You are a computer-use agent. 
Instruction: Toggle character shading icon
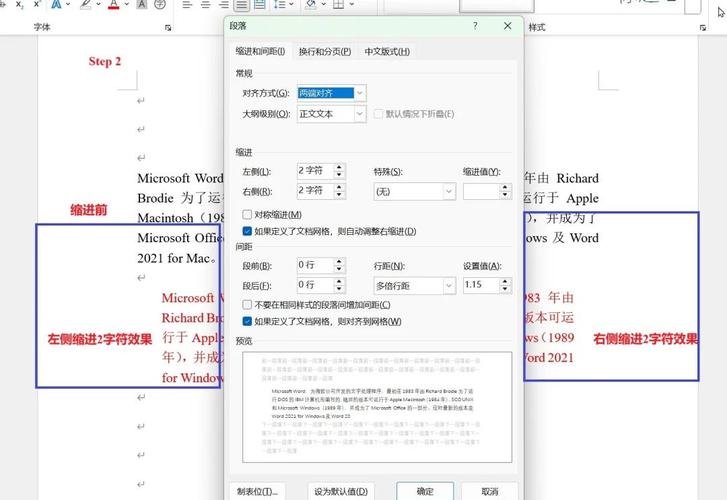[x=142, y=5]
